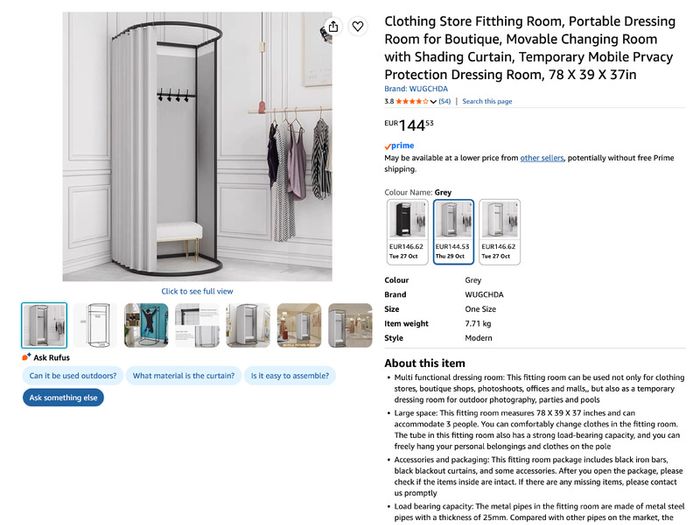Add item to wishlist with heart icon
Viewport: 700px width, 525px height.
click(x=358, y=27)
